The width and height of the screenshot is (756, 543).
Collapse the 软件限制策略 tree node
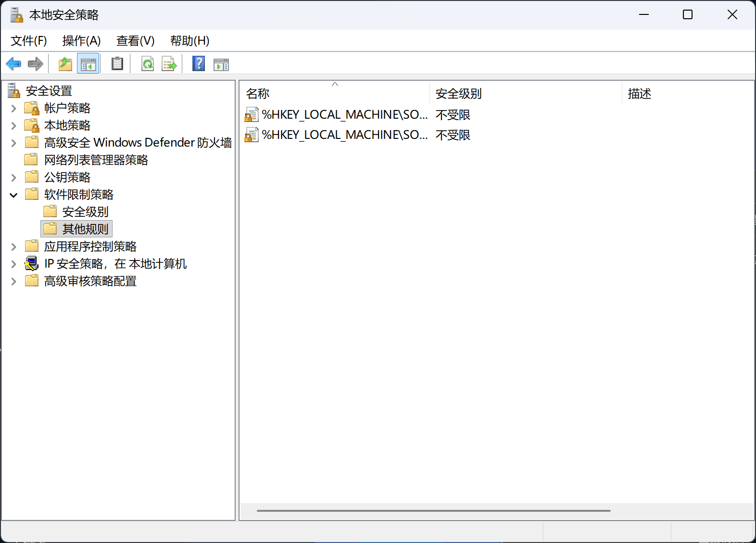(13, 195)
